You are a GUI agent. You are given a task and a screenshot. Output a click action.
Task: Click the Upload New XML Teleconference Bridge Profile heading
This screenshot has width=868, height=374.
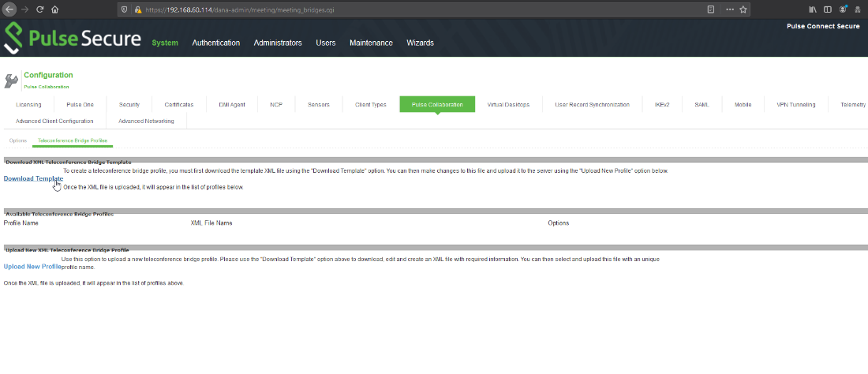click(x=68, y=250)
